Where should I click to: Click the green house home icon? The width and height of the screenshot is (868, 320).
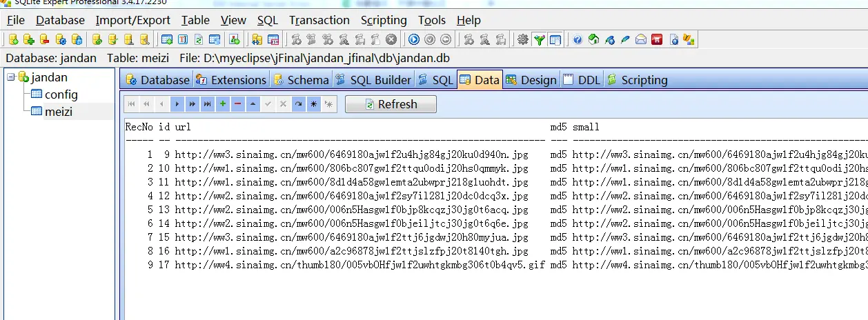point(593,39)
